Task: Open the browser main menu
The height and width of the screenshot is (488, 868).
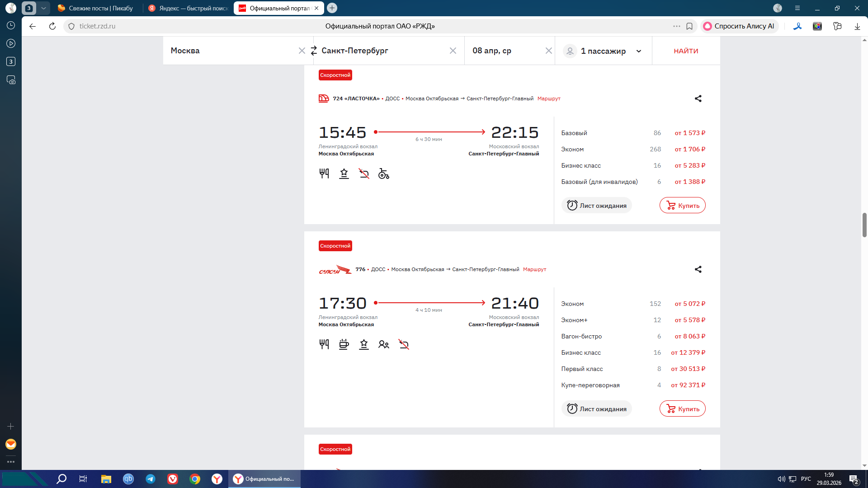Action: pos(797,8)
